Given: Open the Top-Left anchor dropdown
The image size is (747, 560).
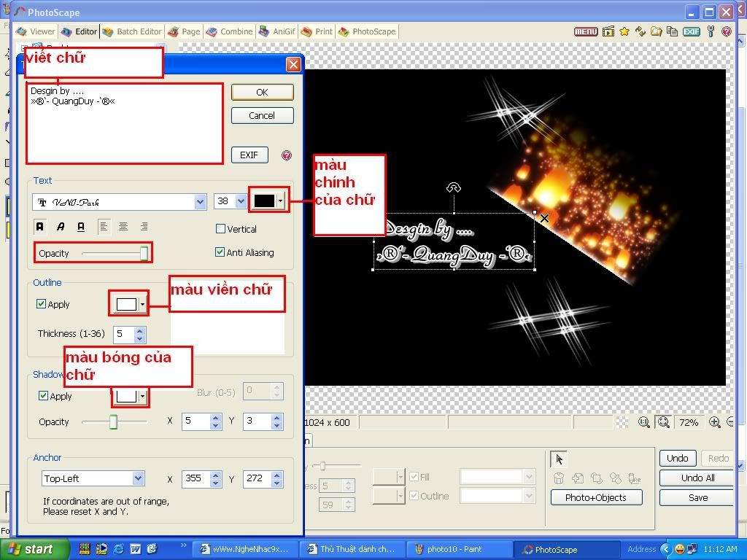Looking at the screenshot, I should pyautogui.click(x=138, y=478).
